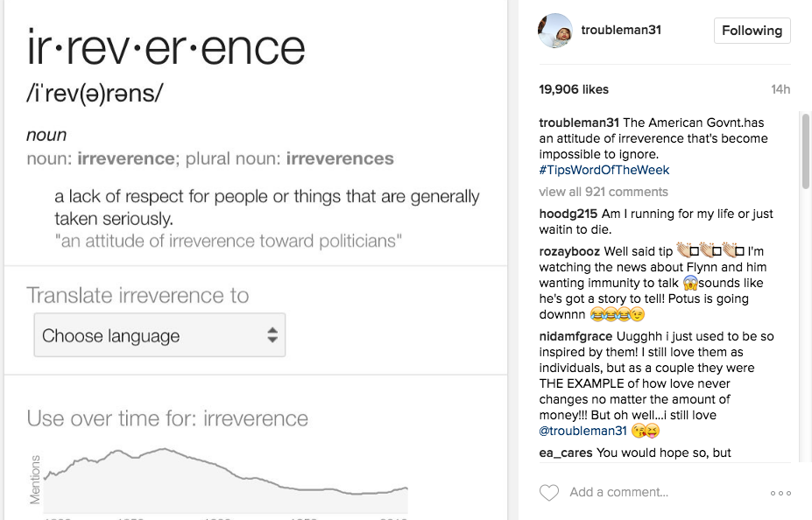Open hoodg215's profile from comments
This screenshot has width=812, height=520.
568,214
